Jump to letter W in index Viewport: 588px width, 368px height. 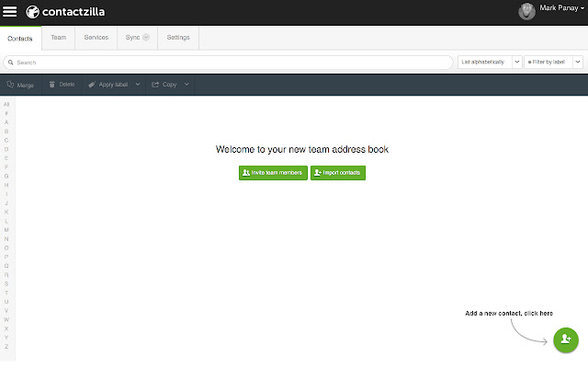click(x=6, y=319)
